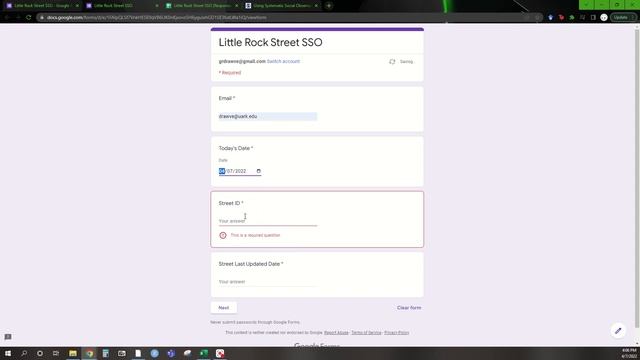Switch to second Little Rock Street SSO tab

pyautogui.click(x=118, y=6)
